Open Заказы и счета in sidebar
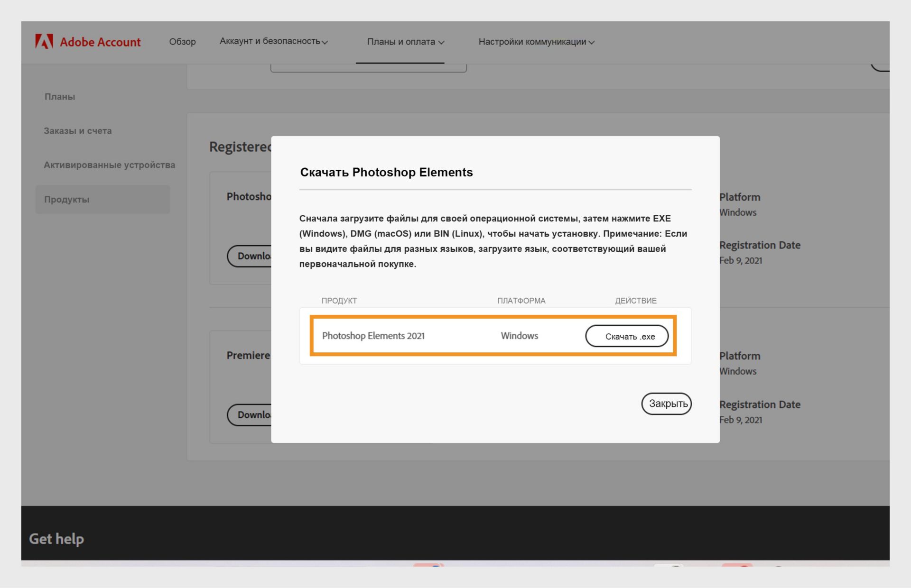The width and height of the screenshot is (911, 588). [78, 131]
